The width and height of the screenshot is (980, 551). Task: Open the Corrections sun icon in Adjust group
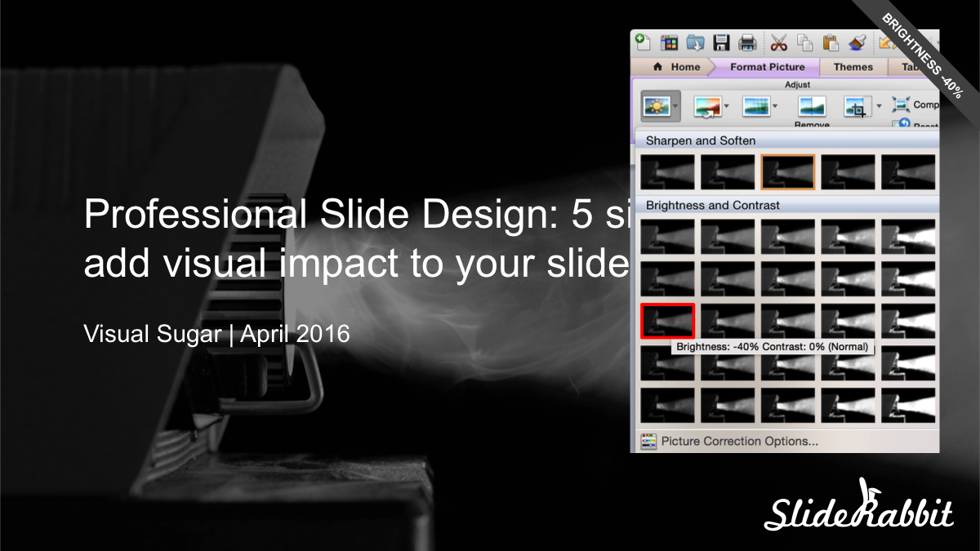pos(655,106)
